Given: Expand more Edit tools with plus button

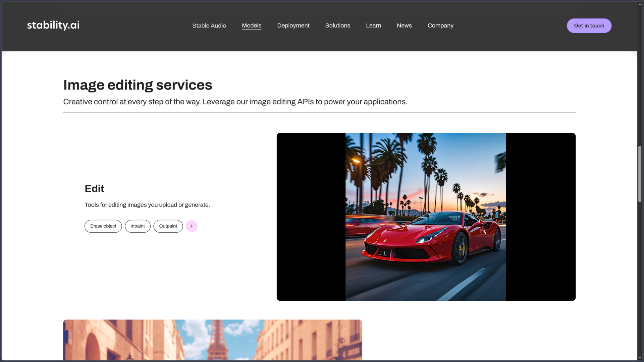Looking at the screenshot, I should point(192,226).
